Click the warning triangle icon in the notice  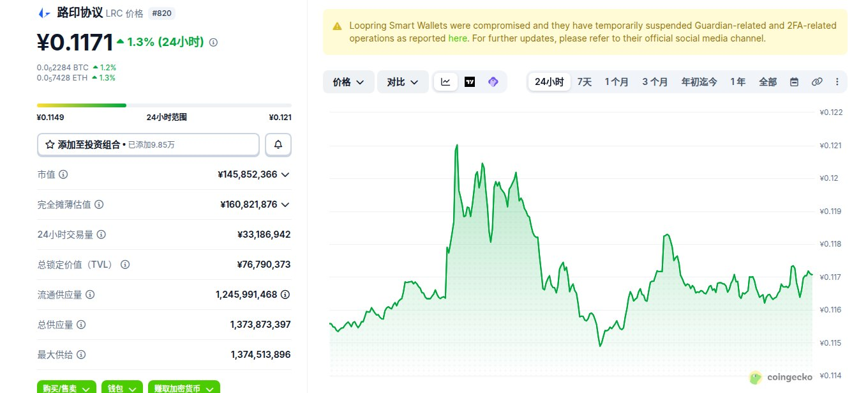[337, 26]
